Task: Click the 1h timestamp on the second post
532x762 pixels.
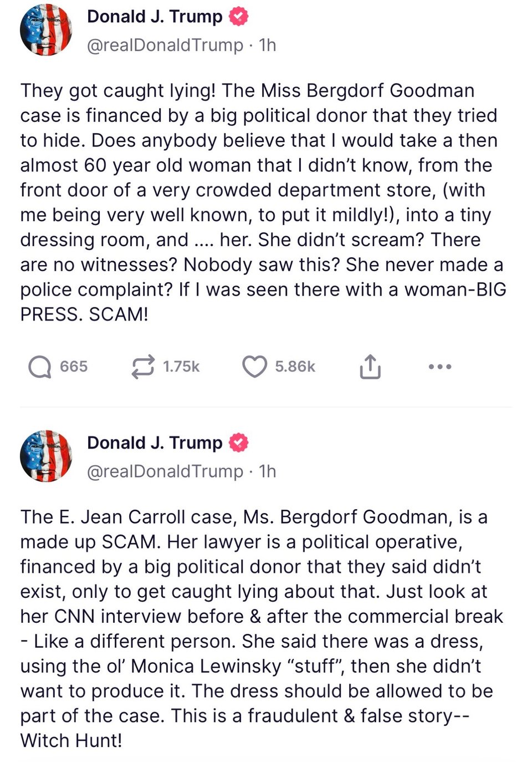Action: 268,471
